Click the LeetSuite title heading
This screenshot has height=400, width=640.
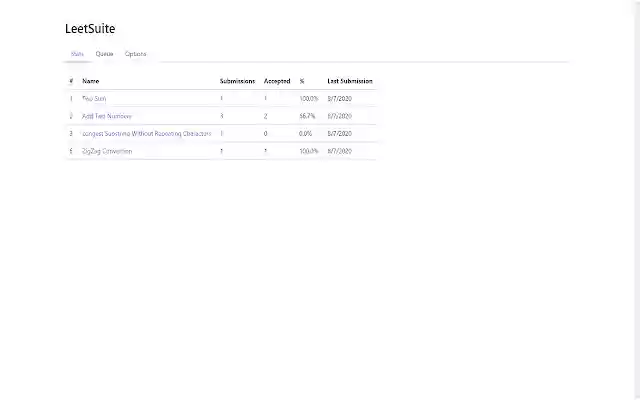click(90, 29)
